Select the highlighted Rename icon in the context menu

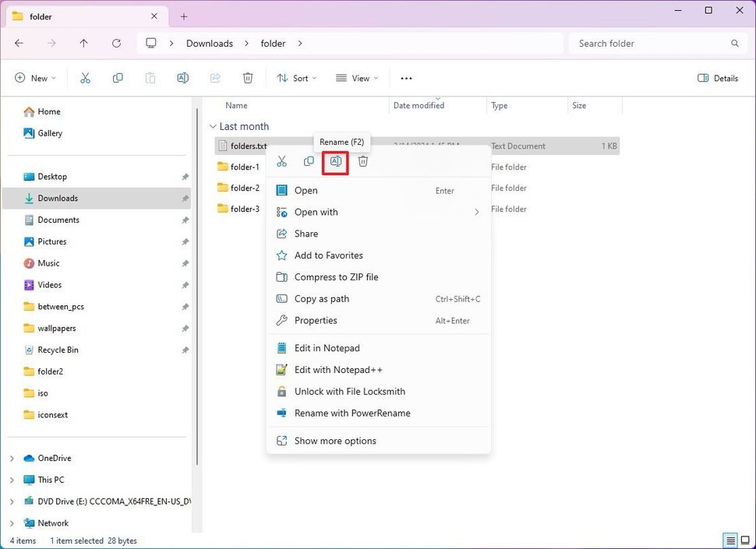coord(335,161)
